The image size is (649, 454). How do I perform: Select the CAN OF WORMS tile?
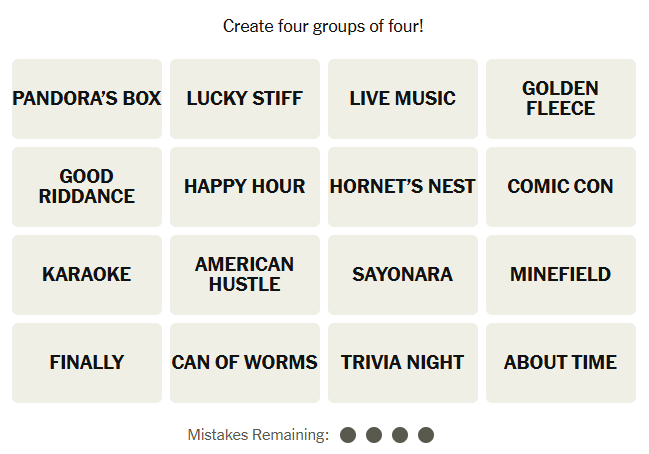245,363
